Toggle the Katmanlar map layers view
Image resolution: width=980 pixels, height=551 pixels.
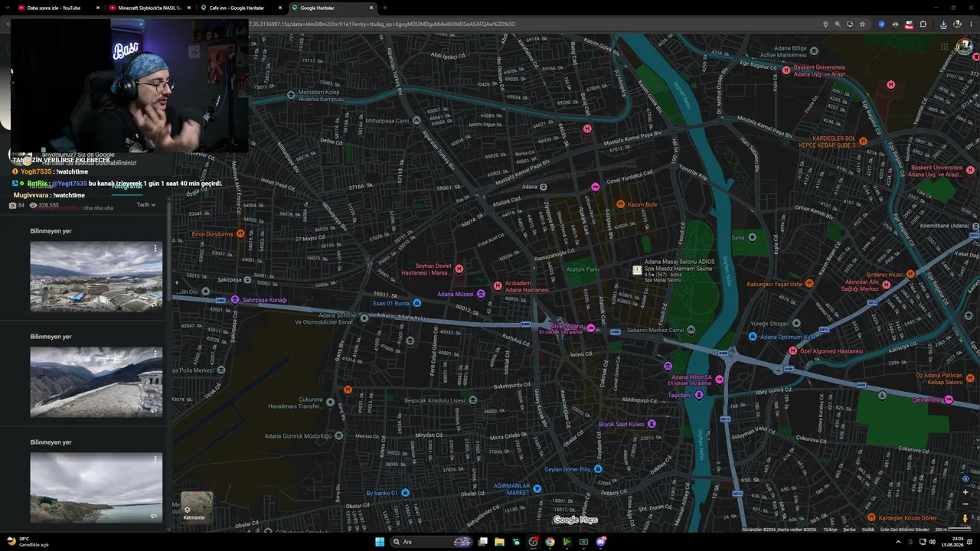pos(196,506)
